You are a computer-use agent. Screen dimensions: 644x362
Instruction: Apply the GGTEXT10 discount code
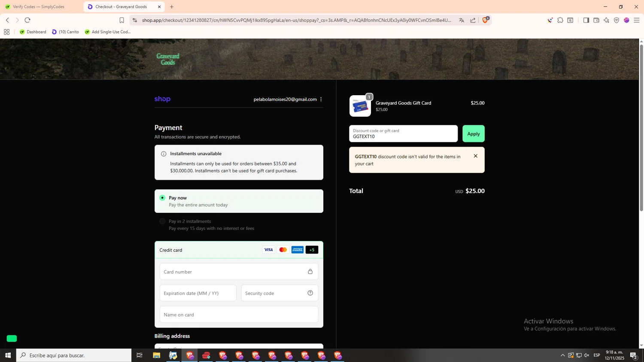tap(473, 133)
